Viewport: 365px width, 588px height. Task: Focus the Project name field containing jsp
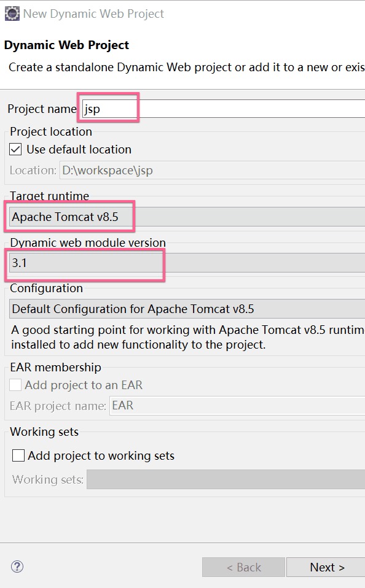click(224, 109)
